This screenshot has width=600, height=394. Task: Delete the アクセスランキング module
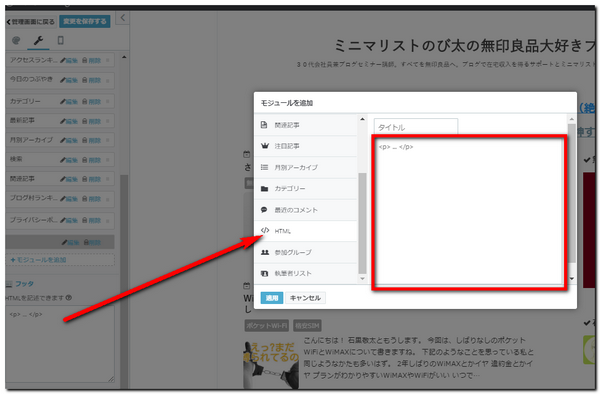91,60
